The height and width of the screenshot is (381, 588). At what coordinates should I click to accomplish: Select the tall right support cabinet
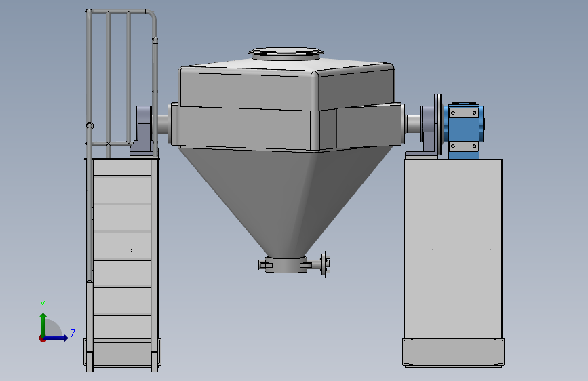453,249
